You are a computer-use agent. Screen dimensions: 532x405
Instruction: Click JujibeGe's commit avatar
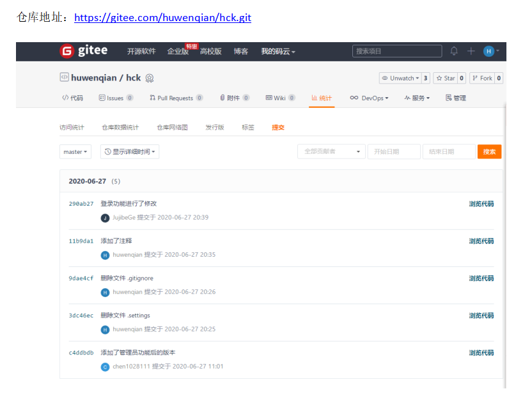coord(106,218)
